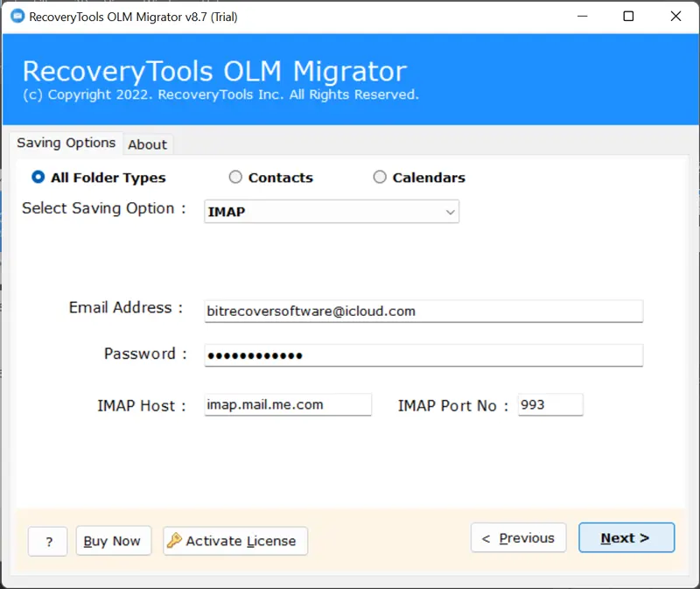
Task: Select the IMAP Host text box
Action: [x=288, y=404]
